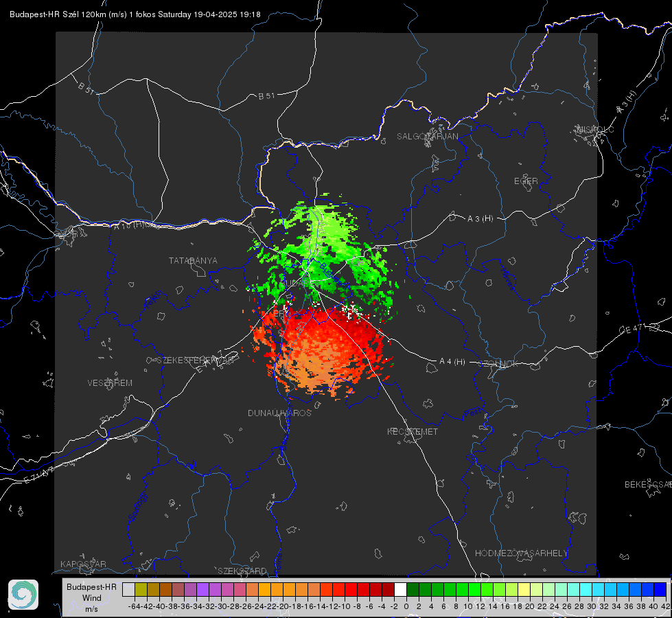Click the '42' value at legend end
Screen dimensions: 672x618
pyautogui.click(x=665, y=606)
